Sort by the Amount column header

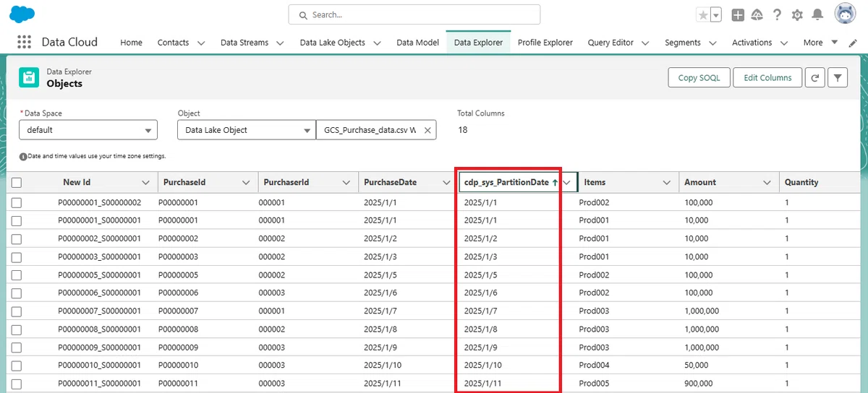pyautogui.click(x=700, y=183)
